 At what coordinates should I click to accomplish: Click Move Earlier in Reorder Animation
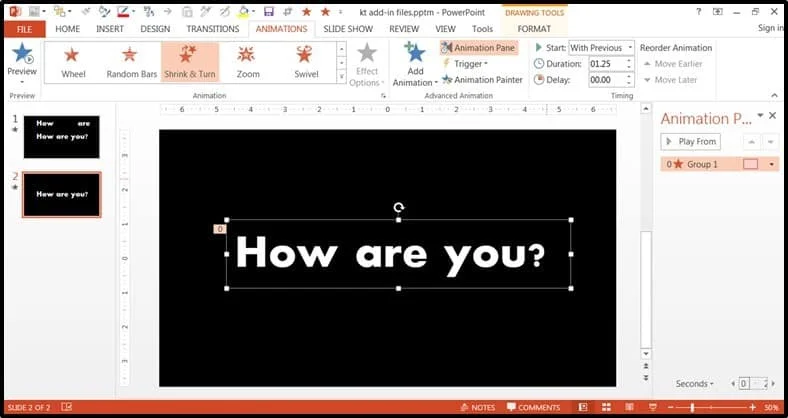(x=673, y=64)
